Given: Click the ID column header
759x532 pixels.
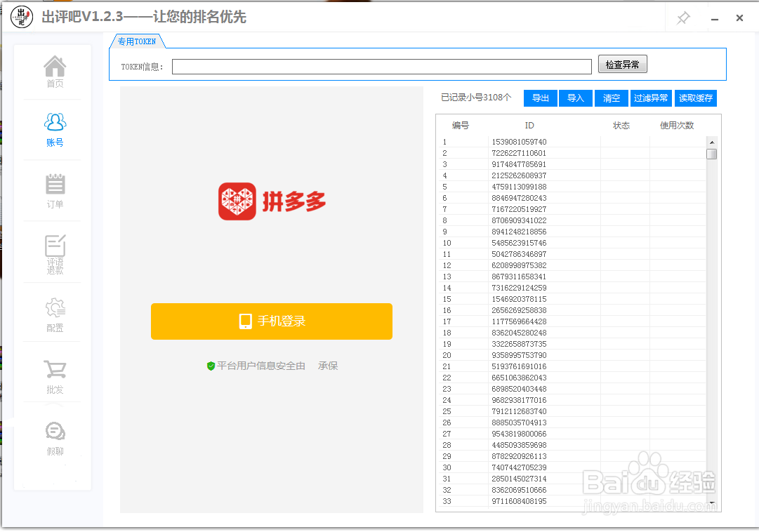Looking at the screenshot, I should tap(529, 126).
